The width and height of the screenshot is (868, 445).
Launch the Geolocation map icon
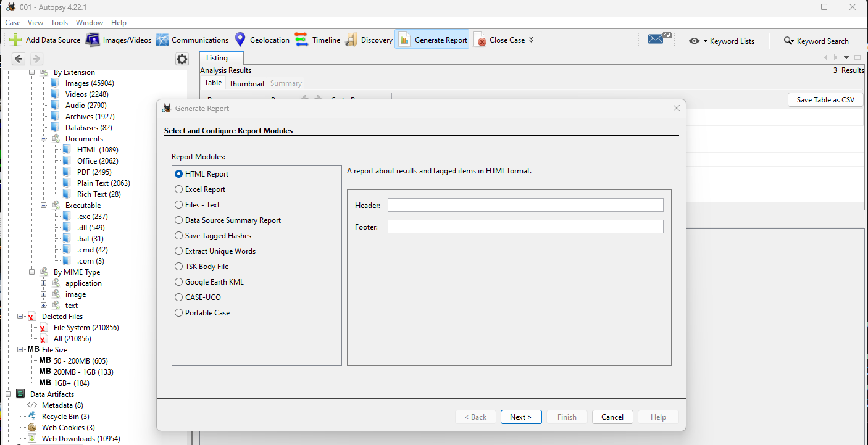(241, 40)
